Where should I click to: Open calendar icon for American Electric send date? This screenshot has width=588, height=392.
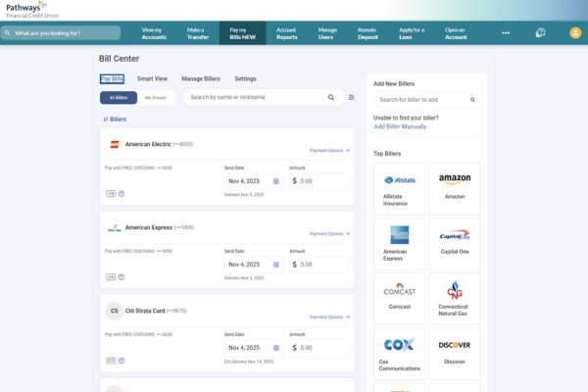click(x=276, y=181)
